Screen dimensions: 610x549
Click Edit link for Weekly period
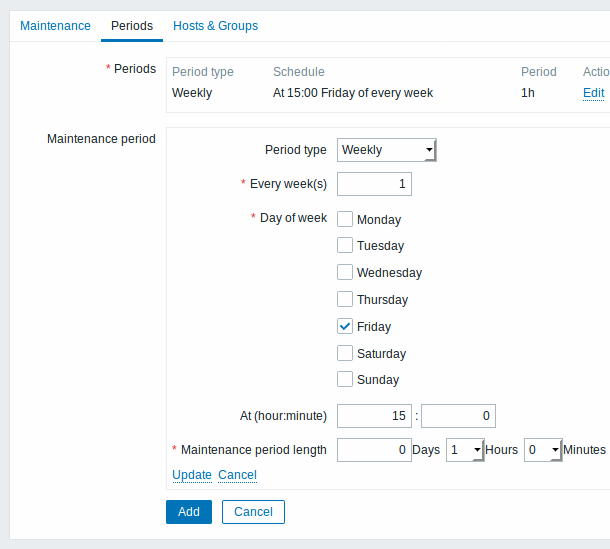593,93
